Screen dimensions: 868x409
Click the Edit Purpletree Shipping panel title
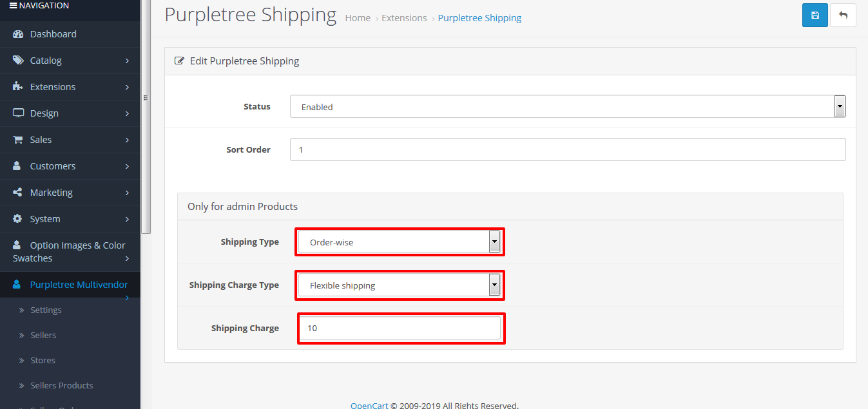[x=244, y=61]
